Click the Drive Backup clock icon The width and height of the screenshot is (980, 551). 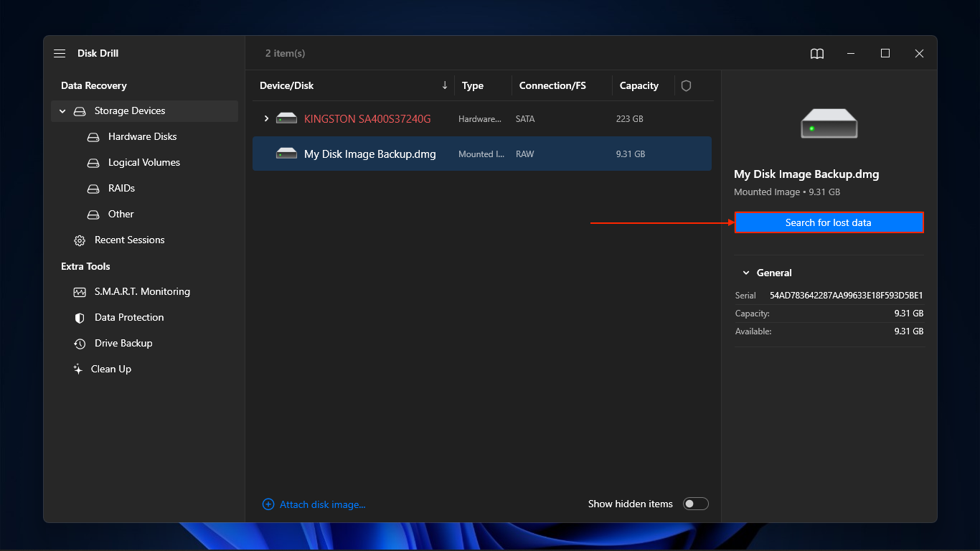click(x=80, y=344)
